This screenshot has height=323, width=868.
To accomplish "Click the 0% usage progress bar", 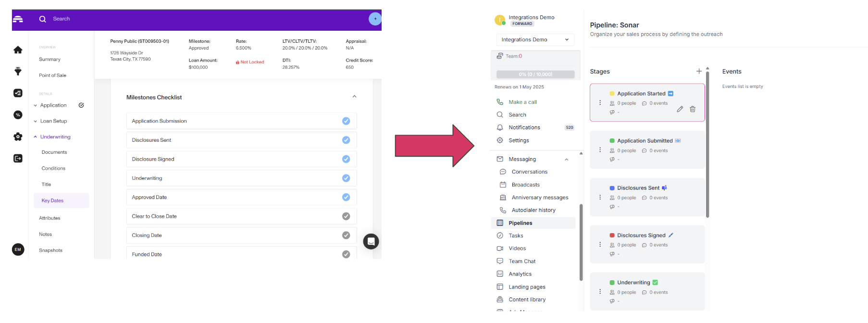I will [535, 74].
